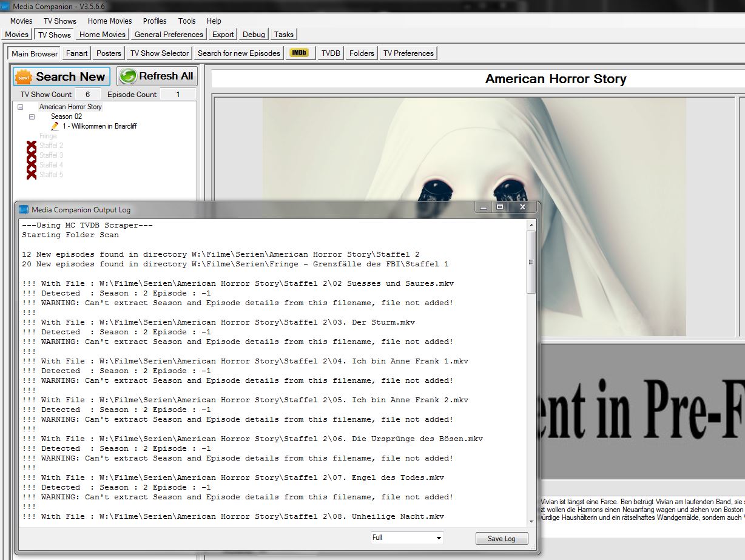This screenshot has height=560, width=745.
Task: Open the Posters sub-tab
Action: click(x=109, y=53)
